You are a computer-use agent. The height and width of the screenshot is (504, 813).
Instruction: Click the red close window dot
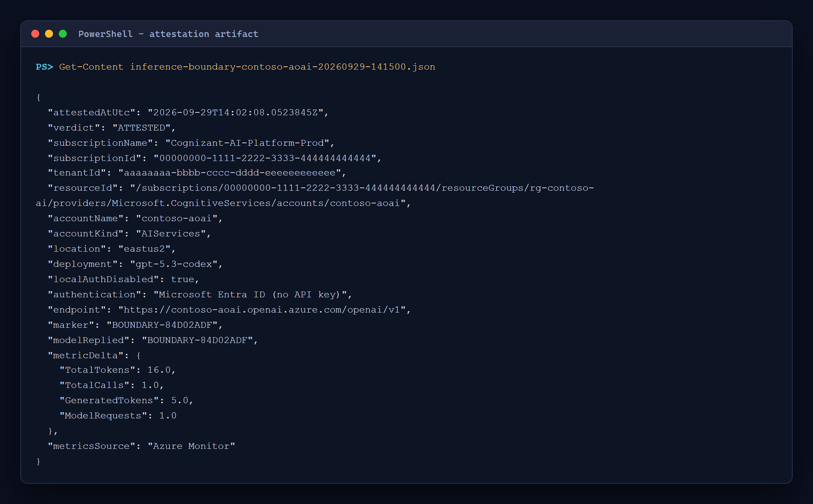coord(35,34)
